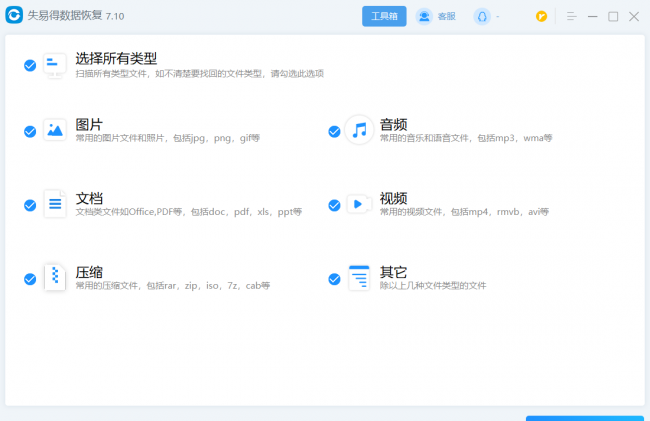Select the 选择所有类型 heading text
Image resolution: width=650 pixels, height=421 pixels.
pos(116,58)
